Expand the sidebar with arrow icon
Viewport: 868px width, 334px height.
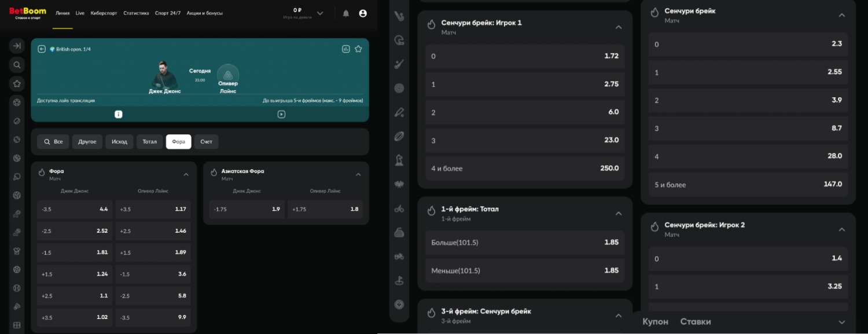17,46
